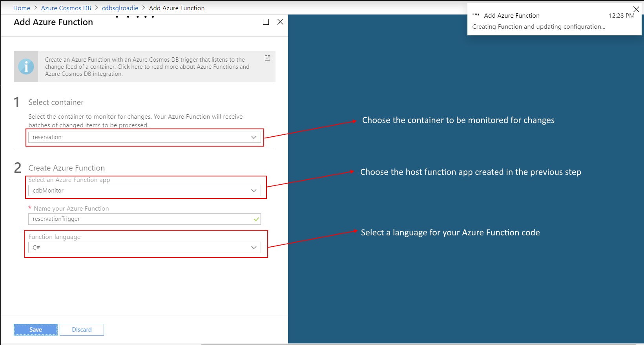Open the external link icon in info banner

click(x=267, y=58)
